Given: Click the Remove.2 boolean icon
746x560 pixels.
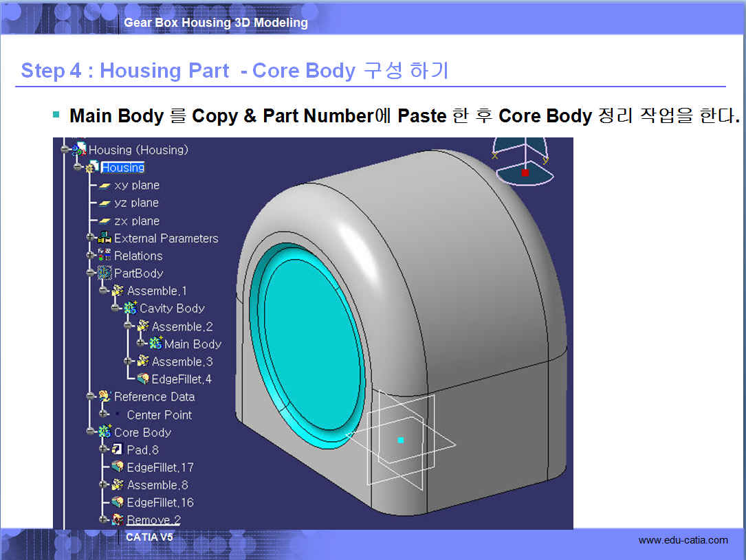Looking at the screenshot, I should (x=118, y=520).
